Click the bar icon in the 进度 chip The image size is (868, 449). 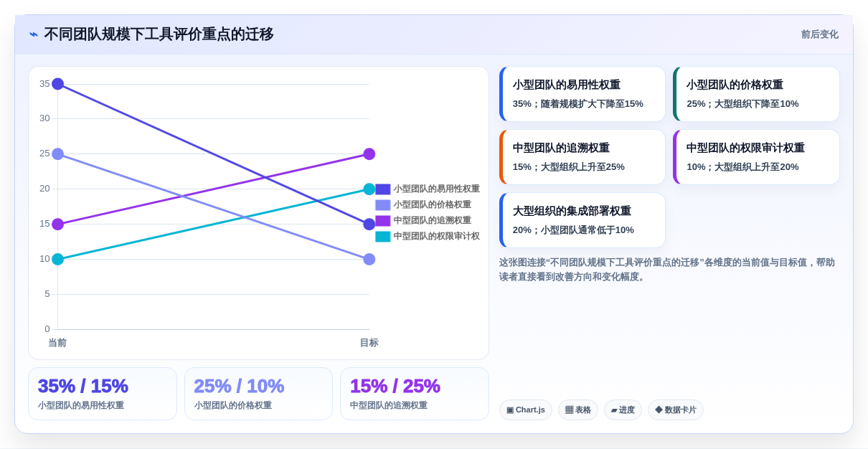[614, 410]
